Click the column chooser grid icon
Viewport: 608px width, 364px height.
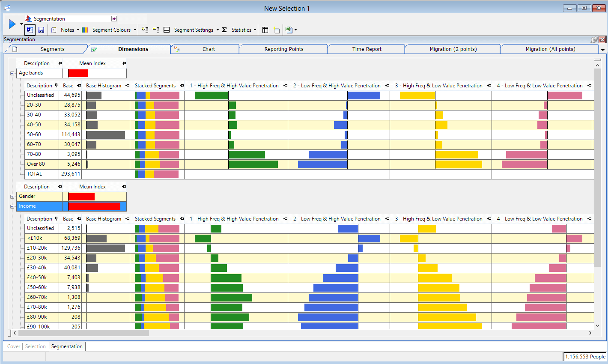coord(265,30)
